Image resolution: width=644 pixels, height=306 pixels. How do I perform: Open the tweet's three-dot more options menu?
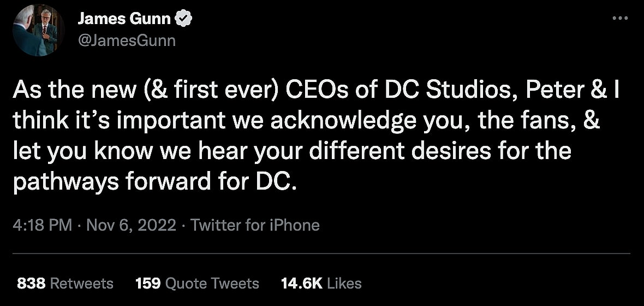coord(620,18)
